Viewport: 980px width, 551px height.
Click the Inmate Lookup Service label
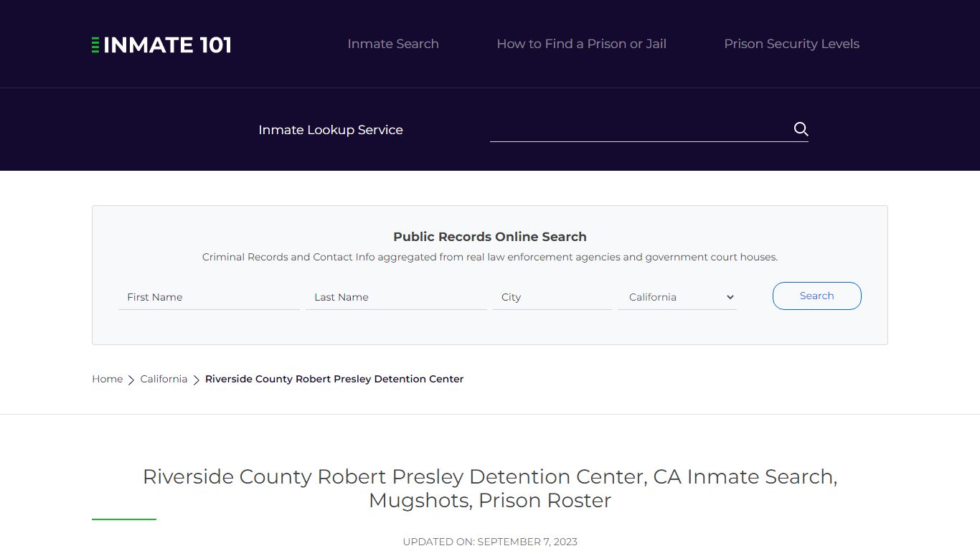coord(331,130)
